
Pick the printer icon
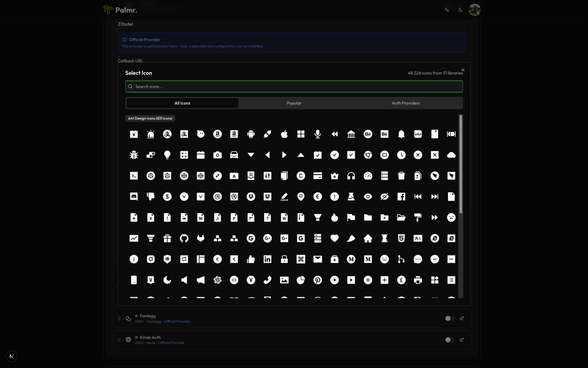pyautogui.click(x=418, y=280)
